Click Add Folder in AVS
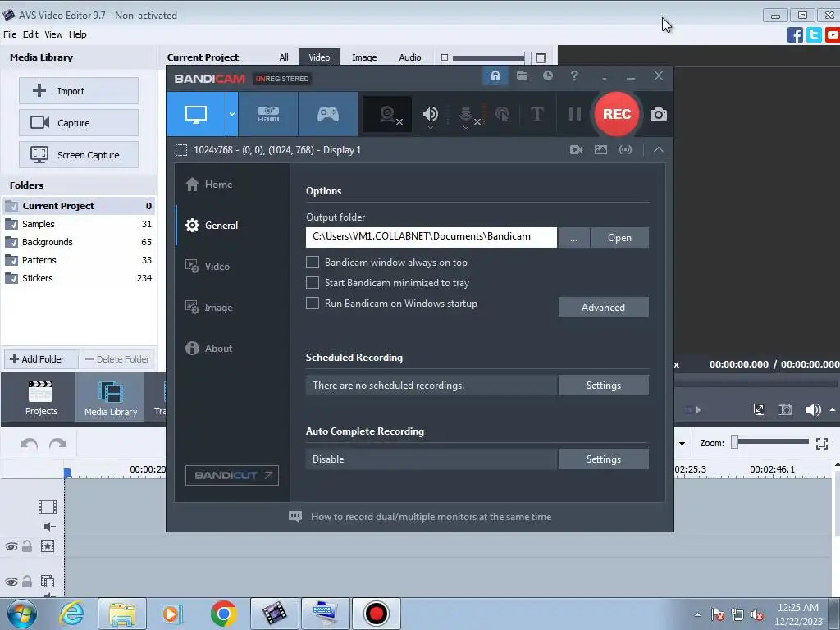 (41, 359)
